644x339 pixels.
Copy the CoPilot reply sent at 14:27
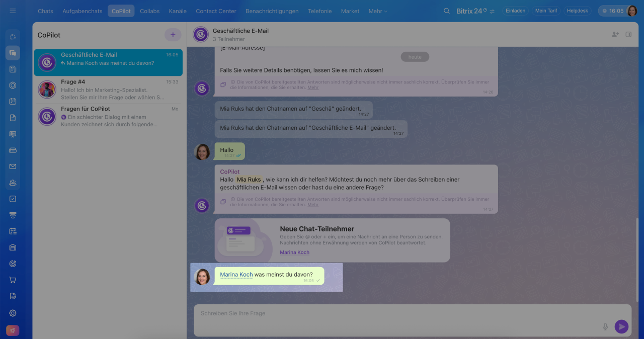(223, 202)
